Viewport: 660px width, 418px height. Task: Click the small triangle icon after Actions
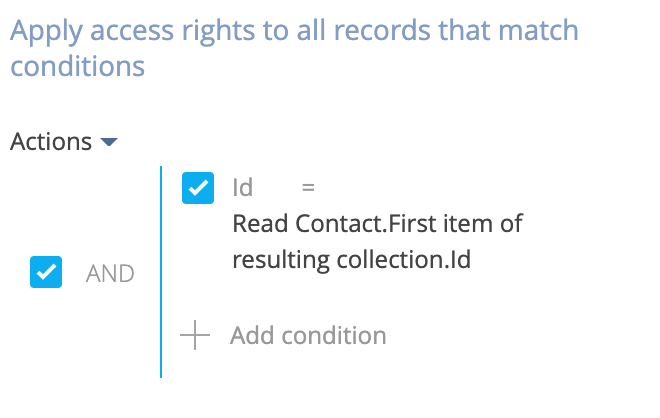click(109, 143)
